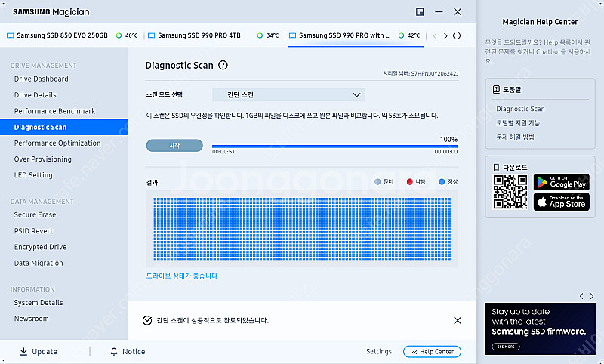The width and height of the screenshot is (604, 364).
Task: Open Data Migration
Action: [x=39, y=264]
